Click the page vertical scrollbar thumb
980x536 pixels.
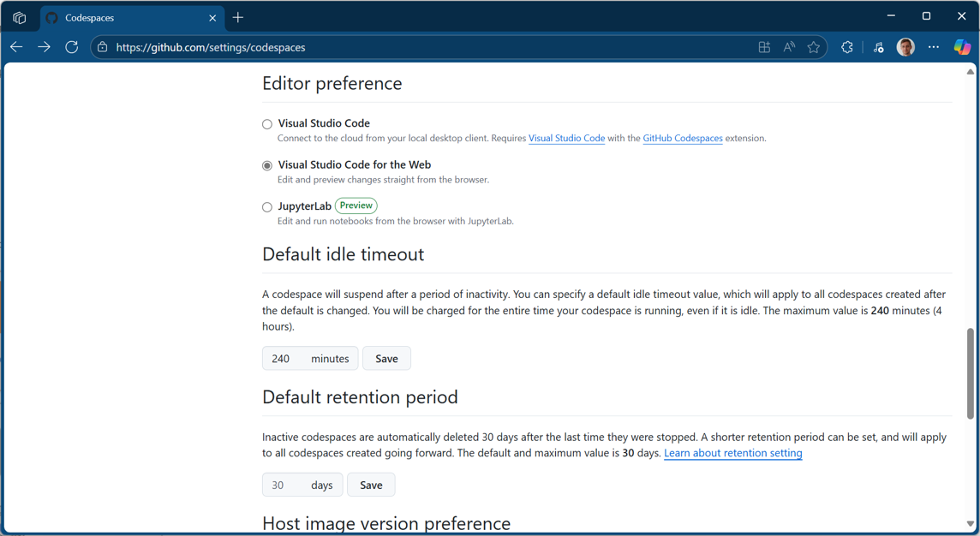coord(971,373)
